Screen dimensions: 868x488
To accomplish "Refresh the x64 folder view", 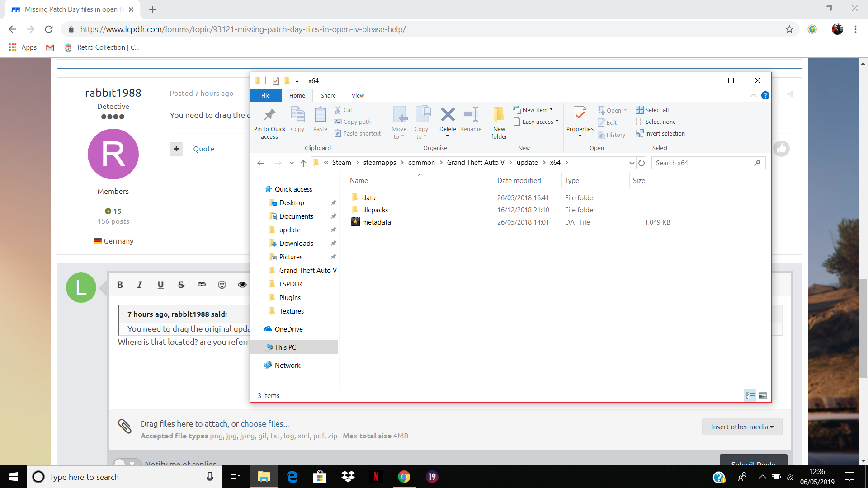I will tap(642, 163).
